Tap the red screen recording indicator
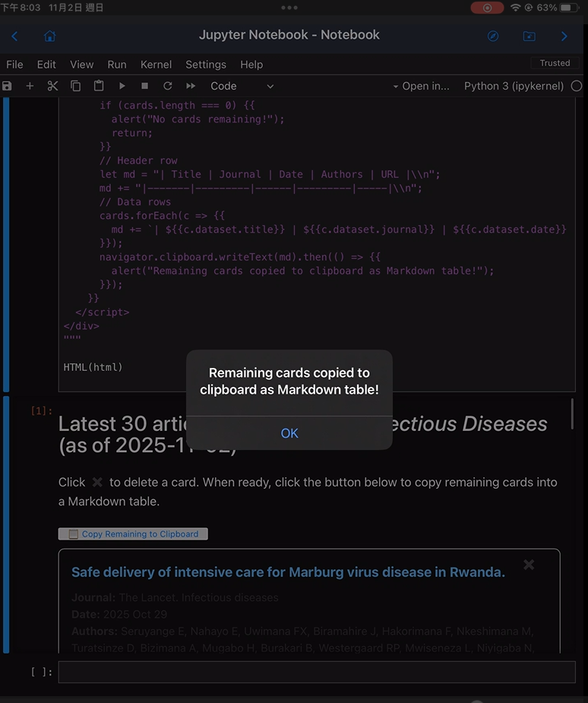This screenshot has width=588, height=703. (x=487, y=8)
